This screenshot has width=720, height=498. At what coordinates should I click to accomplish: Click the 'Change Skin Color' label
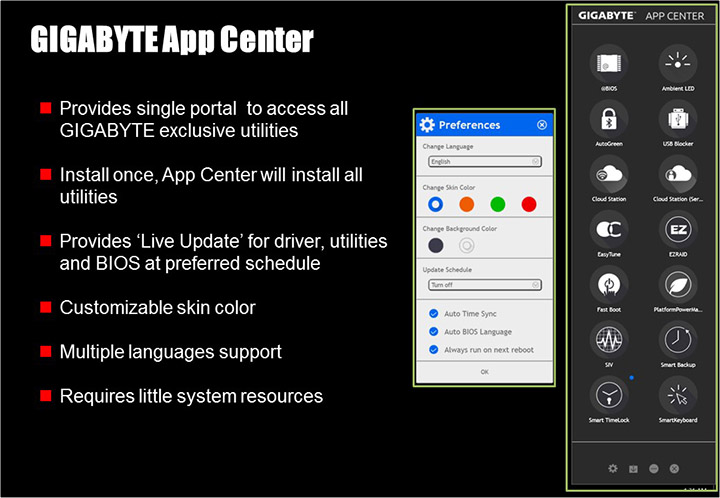pos(449,187)
